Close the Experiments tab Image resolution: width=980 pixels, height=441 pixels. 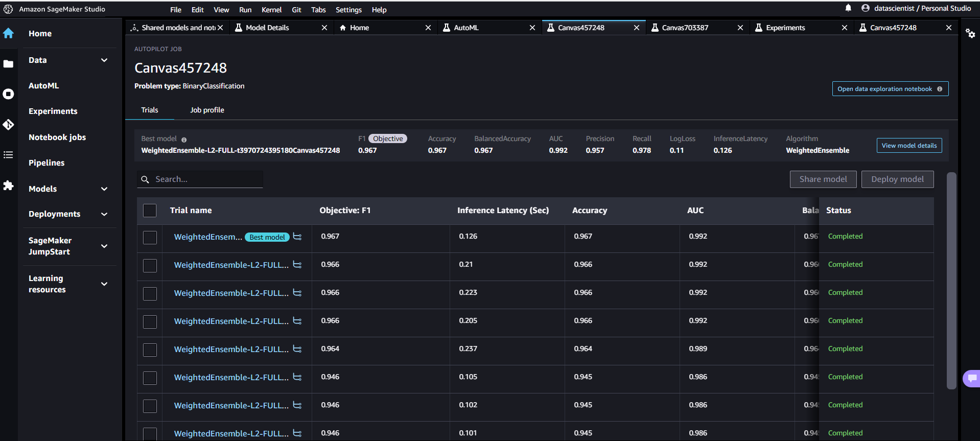click(845, 28)
